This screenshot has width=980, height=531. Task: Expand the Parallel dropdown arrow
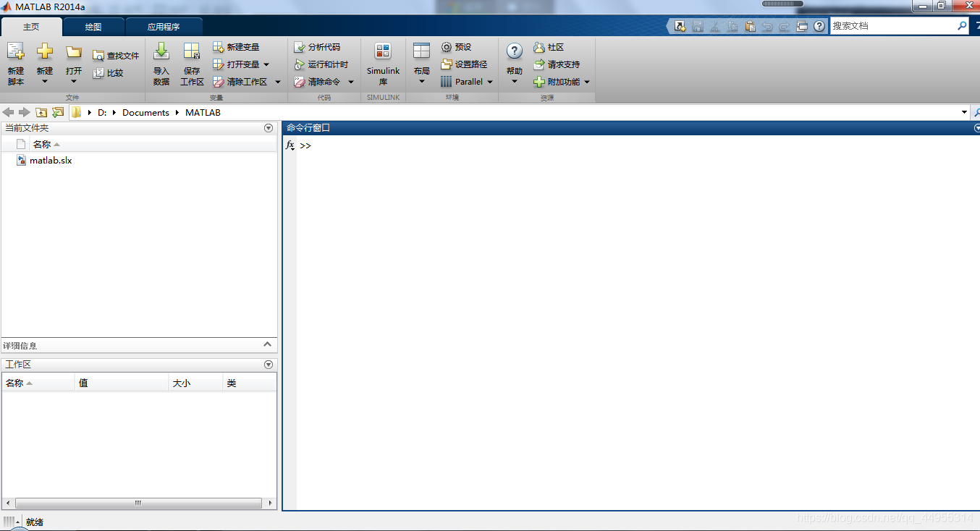(x=490, y=82)
